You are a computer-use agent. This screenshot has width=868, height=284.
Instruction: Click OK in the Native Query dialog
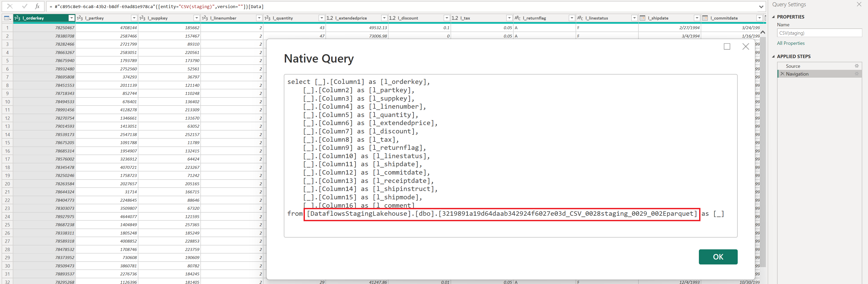click(x=718, y=256)
